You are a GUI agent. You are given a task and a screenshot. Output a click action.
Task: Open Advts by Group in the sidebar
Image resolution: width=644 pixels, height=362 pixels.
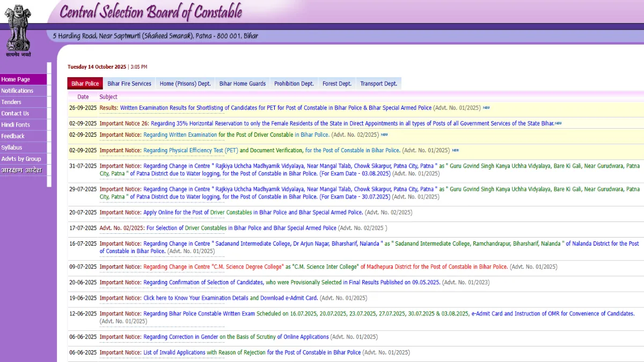point(23,158)
